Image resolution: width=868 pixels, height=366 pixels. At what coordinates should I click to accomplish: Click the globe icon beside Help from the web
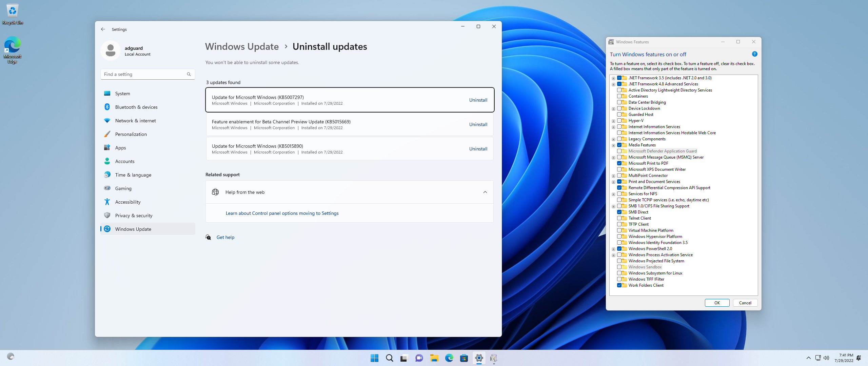[215, 192]
